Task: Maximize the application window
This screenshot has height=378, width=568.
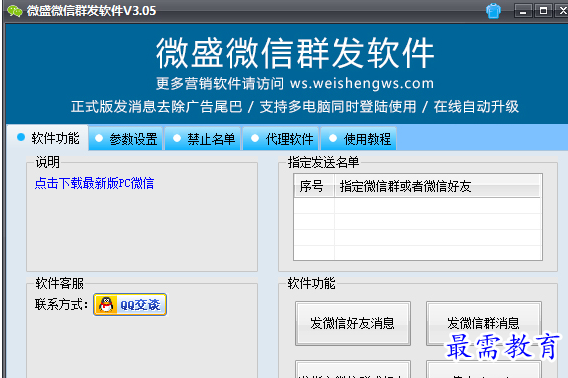Action: [543, 11]
